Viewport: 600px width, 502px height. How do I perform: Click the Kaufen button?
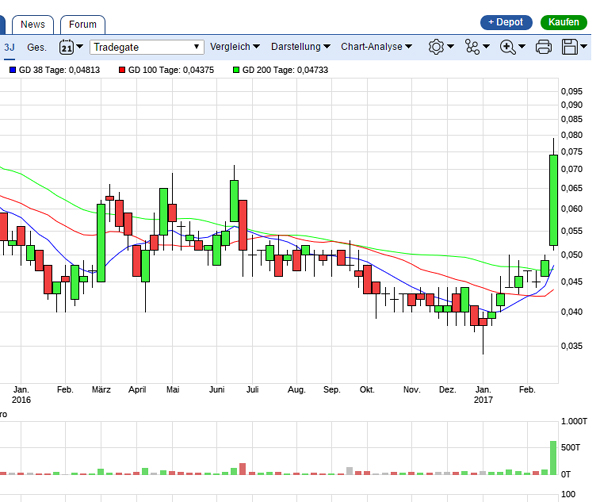[564, 22]
